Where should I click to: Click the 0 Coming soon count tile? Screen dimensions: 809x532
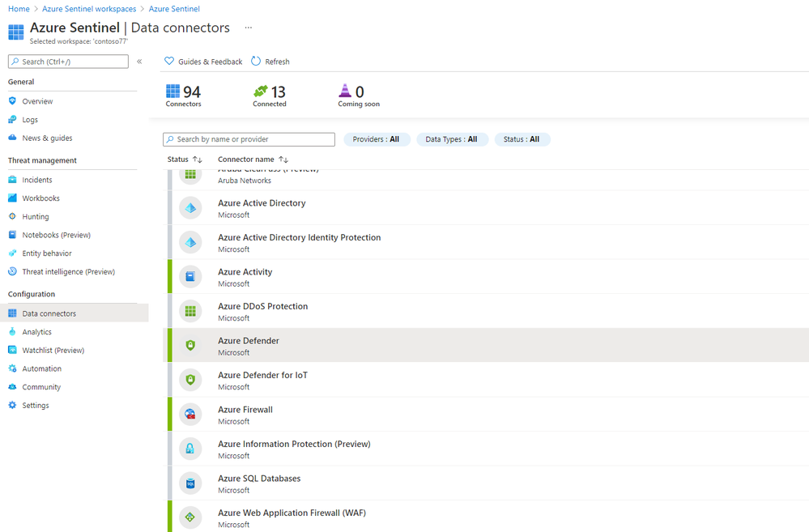click(359, 96)
